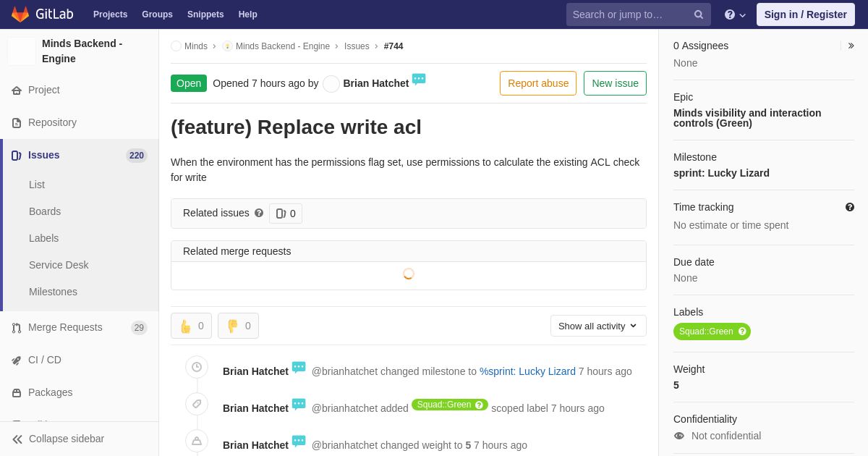The image size is (868, 456).
Task: Click the Related merge requests heading
Action: tap(237, 251)
